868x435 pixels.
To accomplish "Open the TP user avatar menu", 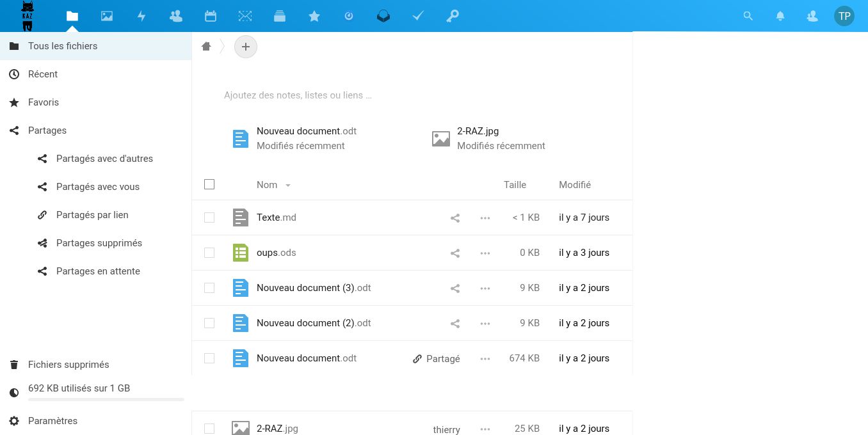I will tap(844, 17).
